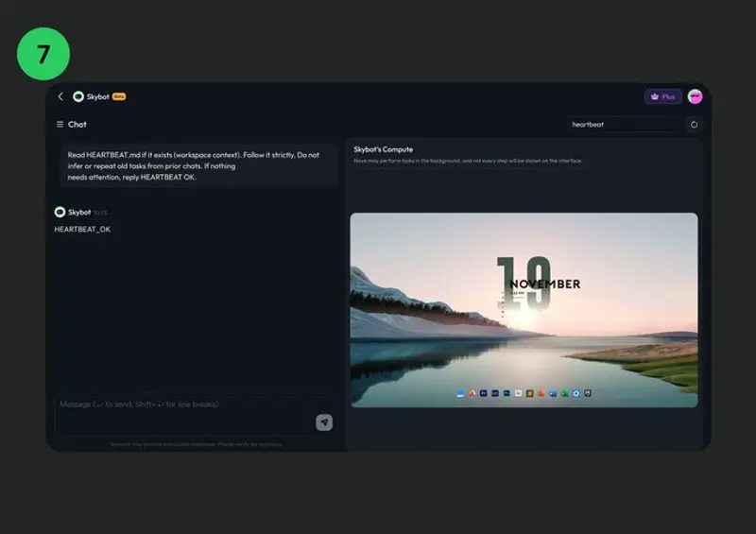Toggle the Chat hamburger menu

60,124
